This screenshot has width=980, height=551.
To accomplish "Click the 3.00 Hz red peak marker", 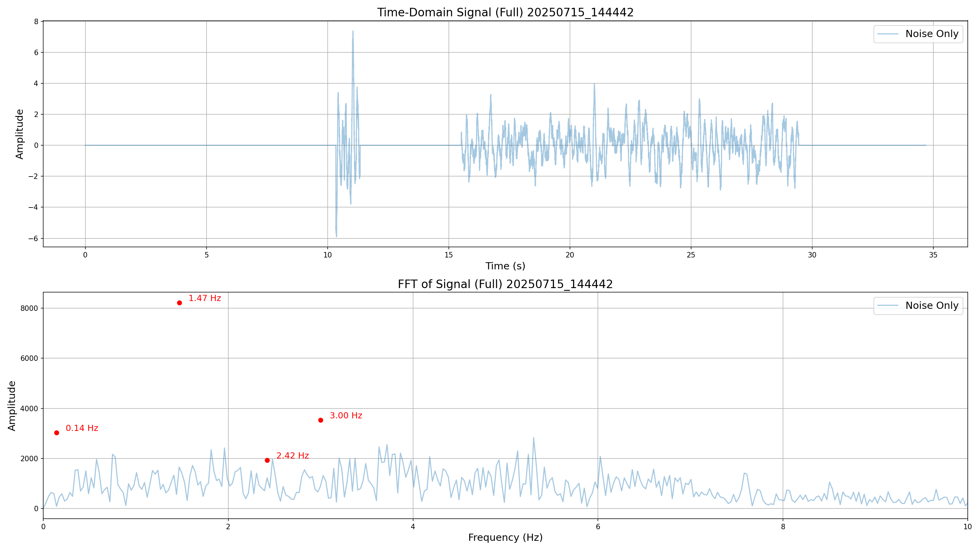I will 321,420.
